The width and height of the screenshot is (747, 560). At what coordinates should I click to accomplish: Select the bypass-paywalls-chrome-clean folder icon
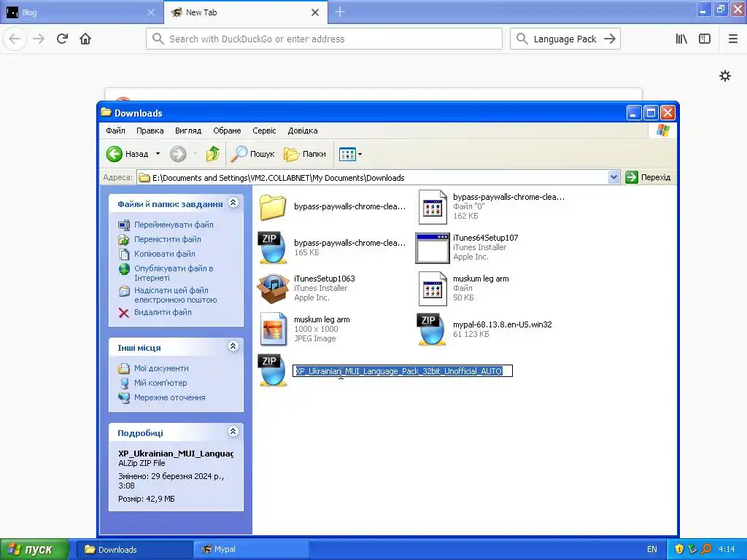273,207
